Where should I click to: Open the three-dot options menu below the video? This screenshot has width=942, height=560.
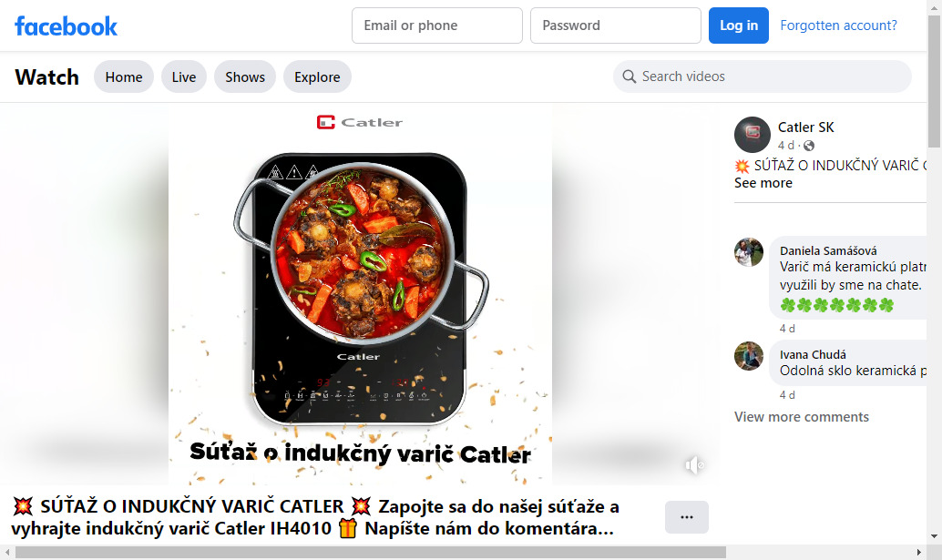tap(687, 517)
